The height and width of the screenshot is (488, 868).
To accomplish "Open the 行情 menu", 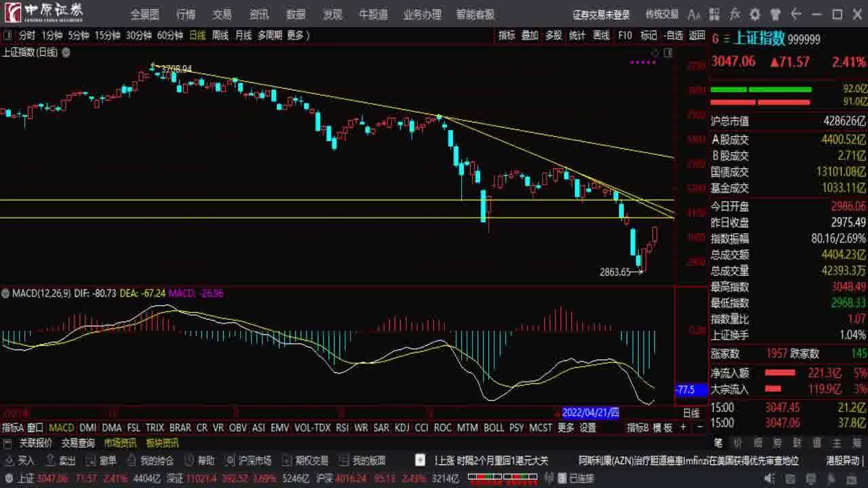I will 186,14.
